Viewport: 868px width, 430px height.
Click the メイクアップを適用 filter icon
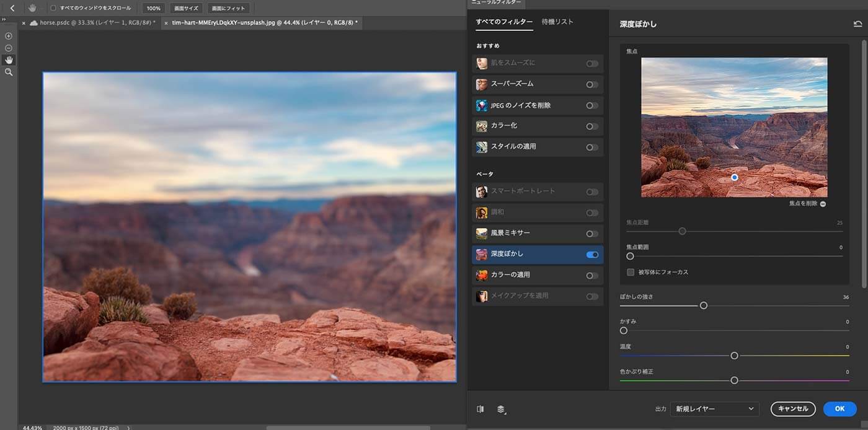482,296
